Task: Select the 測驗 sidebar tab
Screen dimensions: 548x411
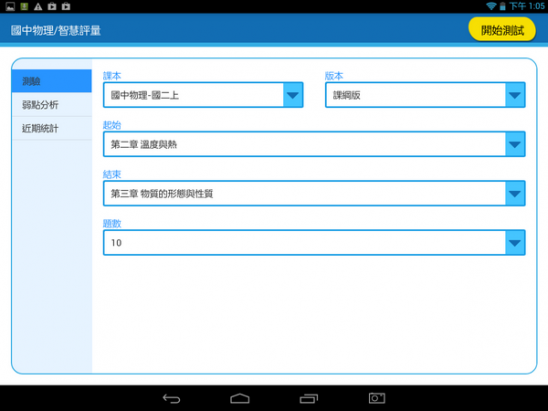Action: [52, 81]
